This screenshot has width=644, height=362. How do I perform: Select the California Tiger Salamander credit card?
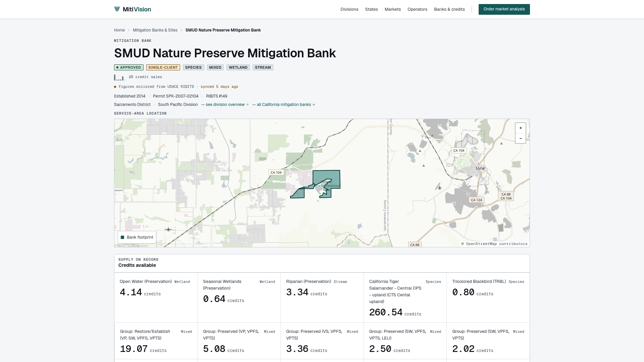[405, 298]
